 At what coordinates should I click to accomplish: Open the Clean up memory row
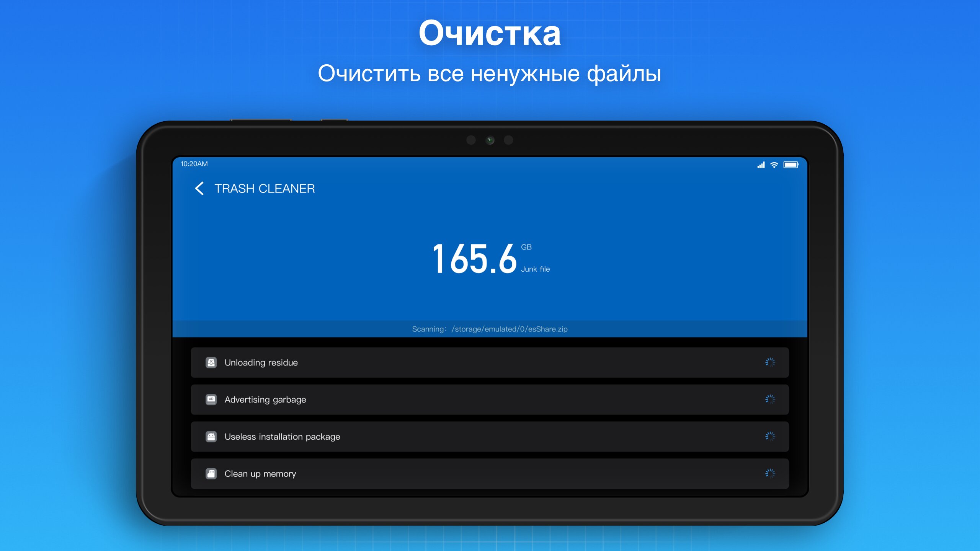[489, 474]
